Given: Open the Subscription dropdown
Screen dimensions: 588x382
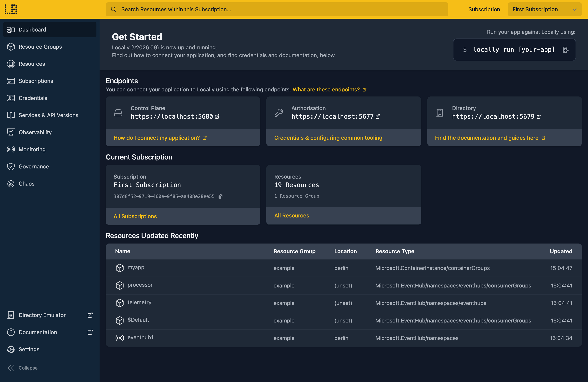Looking at the screenshot, I should [544, 9].
